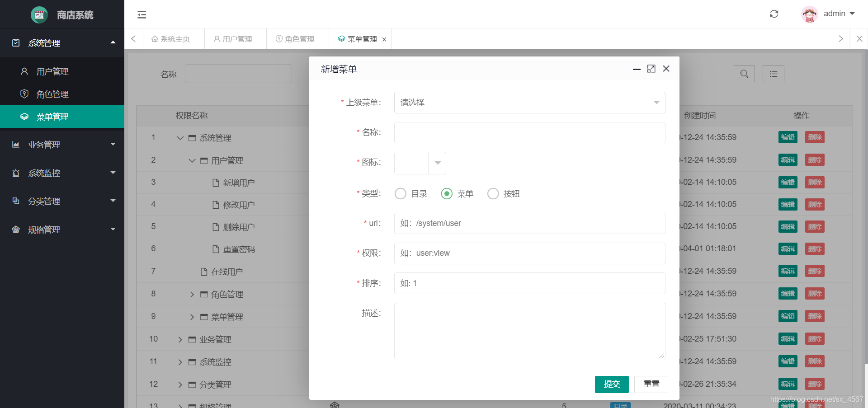868x408 pixels.
Task: Select the 按钮 radio button
Action: [493, 193]
